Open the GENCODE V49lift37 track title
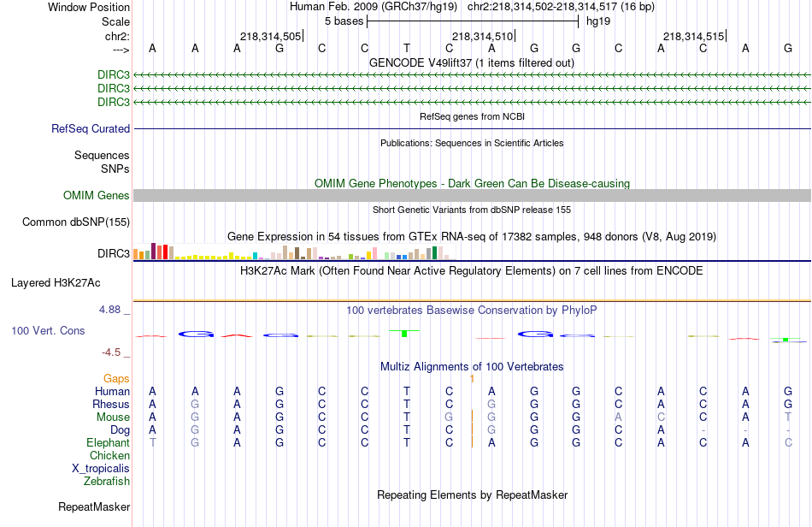 (x=472, y=62)
